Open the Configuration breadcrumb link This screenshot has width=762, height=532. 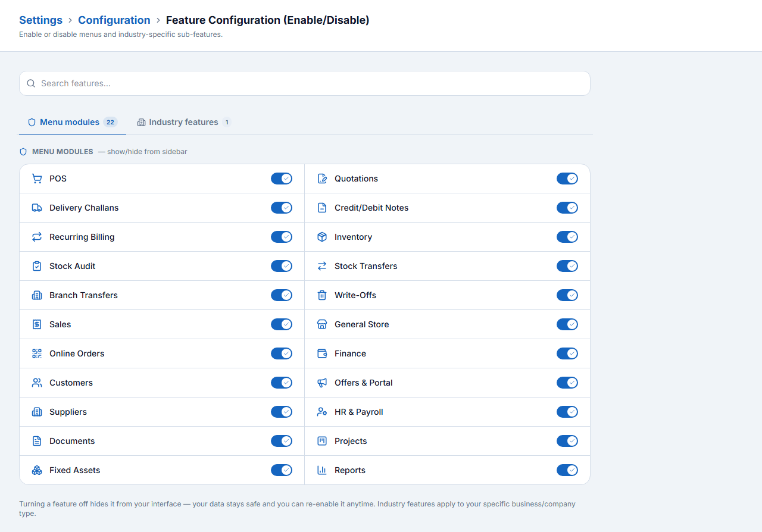coord(114,20)
